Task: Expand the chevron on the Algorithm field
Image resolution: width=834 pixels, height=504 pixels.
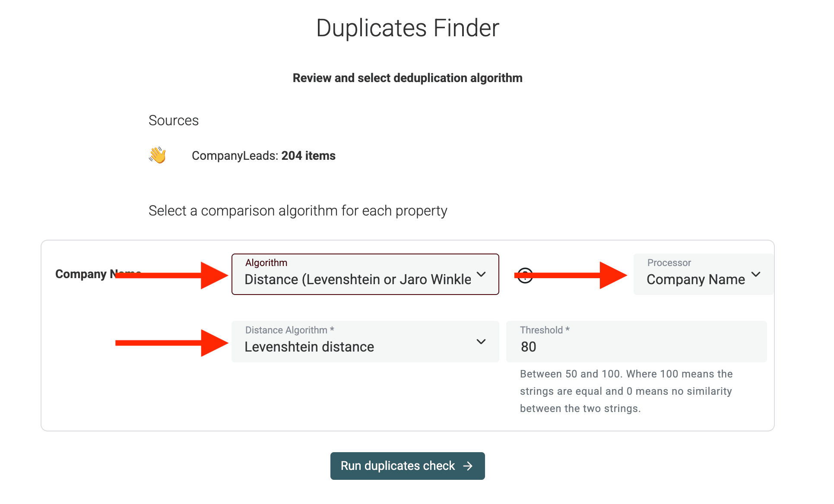Action: click(482, 274)
